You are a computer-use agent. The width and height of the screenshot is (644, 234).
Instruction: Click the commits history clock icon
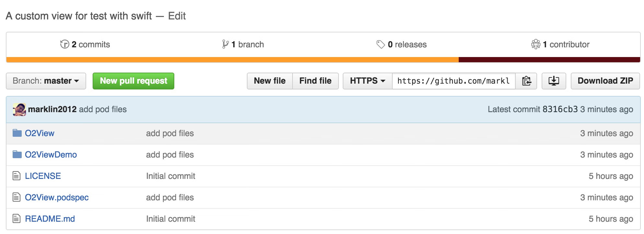64,44
